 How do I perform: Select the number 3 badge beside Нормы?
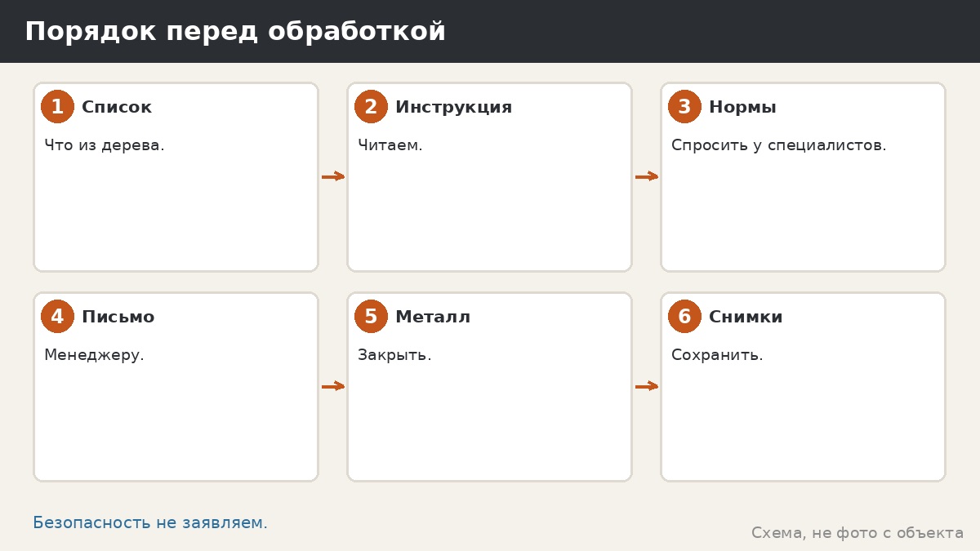click(x=684, y=107)
